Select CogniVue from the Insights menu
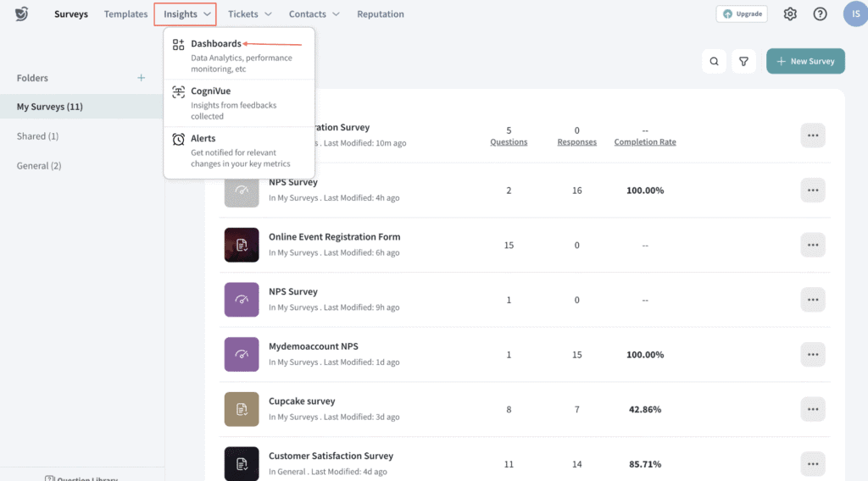Screen dimensions: 868x481 [210, 91]
